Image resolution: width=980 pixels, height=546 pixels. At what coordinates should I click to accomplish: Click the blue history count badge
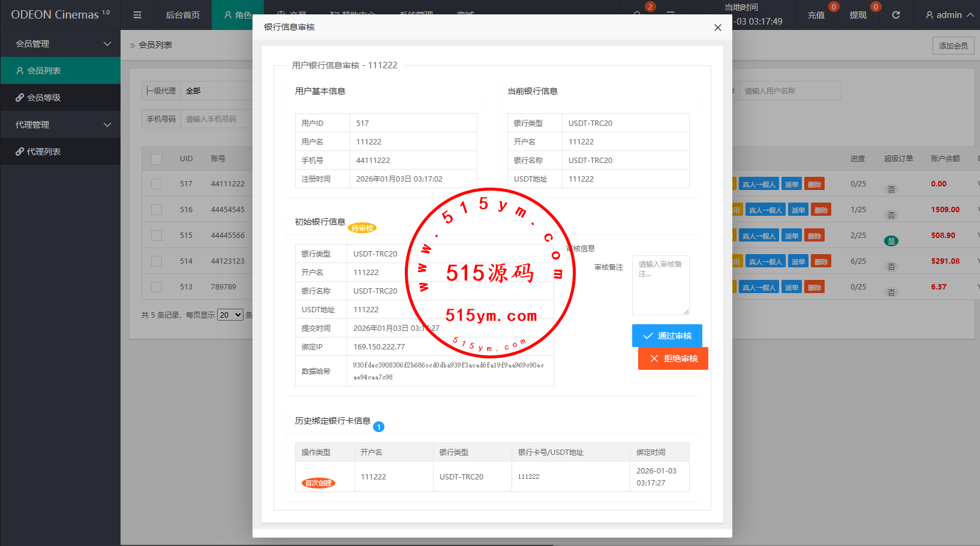coord(378,427)
